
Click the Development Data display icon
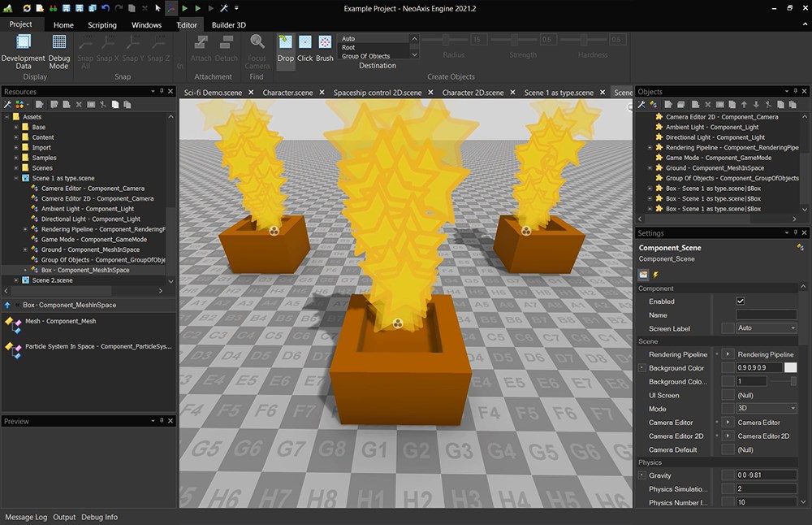pyautogui.click(x=24, y=41)
